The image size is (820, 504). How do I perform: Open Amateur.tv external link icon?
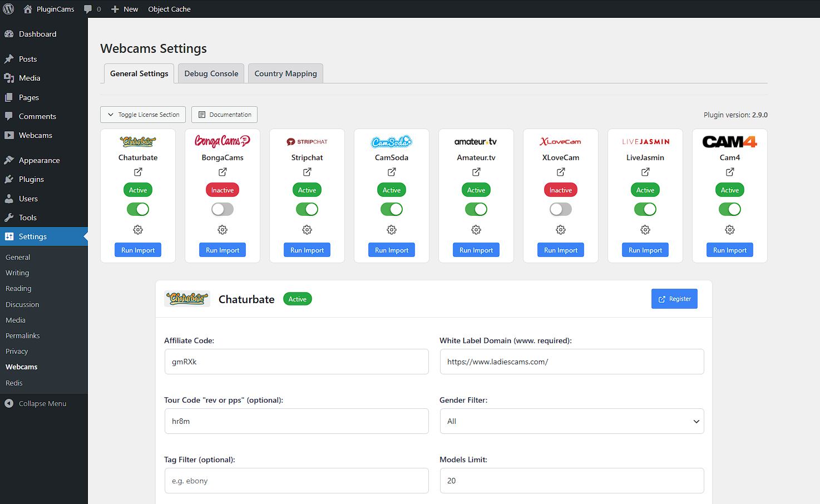click(x=476, y=172)
